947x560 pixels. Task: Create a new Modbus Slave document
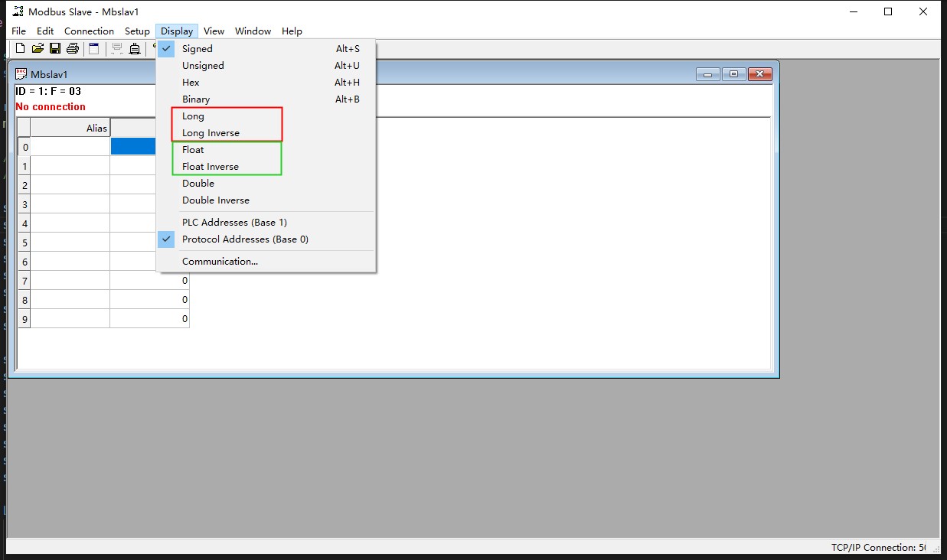tap(19, 47)
